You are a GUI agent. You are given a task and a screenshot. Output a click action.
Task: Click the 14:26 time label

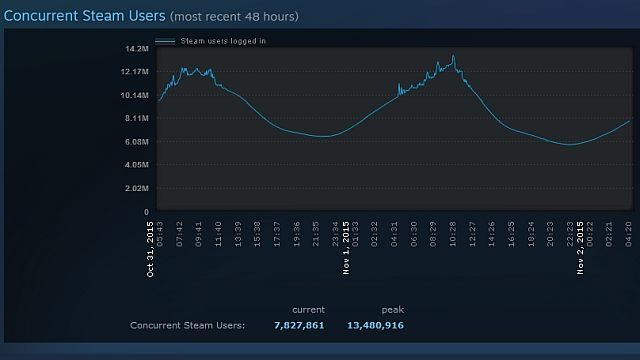pos(492,234)
